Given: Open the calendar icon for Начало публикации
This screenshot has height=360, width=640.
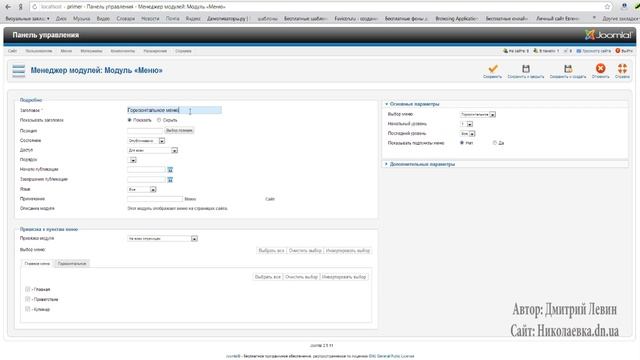Looking at the screenshot, I should pos(170,169).
